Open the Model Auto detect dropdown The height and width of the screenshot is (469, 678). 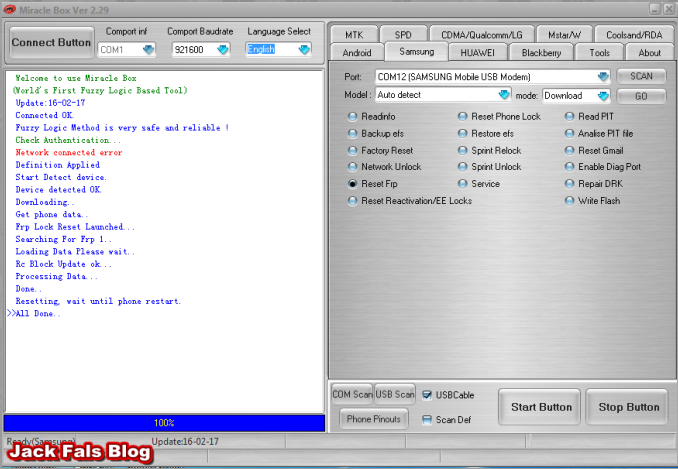(x=504, y=95)
